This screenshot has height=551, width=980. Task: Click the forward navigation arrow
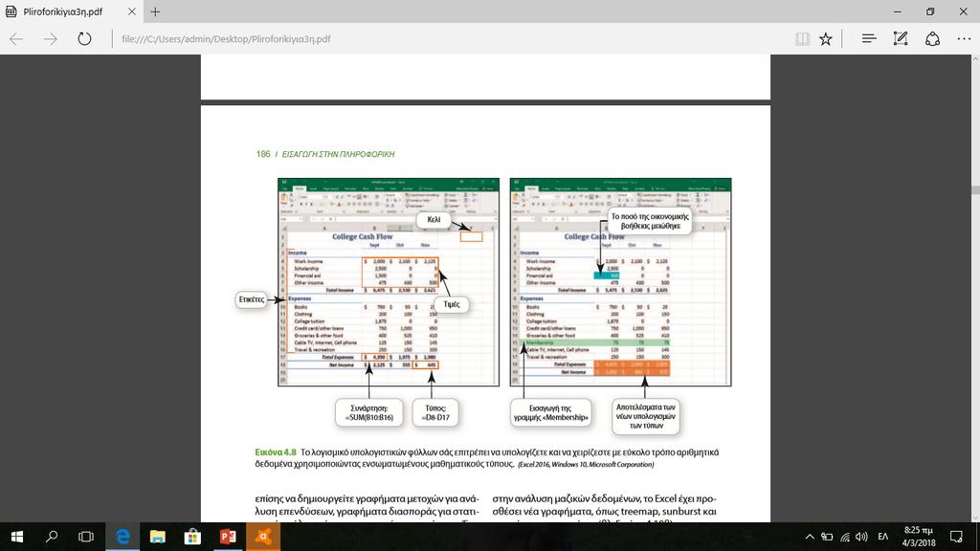tap(51, 38)
